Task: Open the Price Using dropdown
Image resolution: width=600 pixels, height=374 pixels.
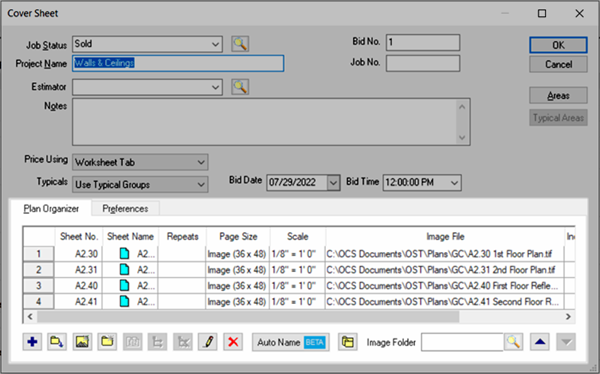Action: tap(201, 162)
